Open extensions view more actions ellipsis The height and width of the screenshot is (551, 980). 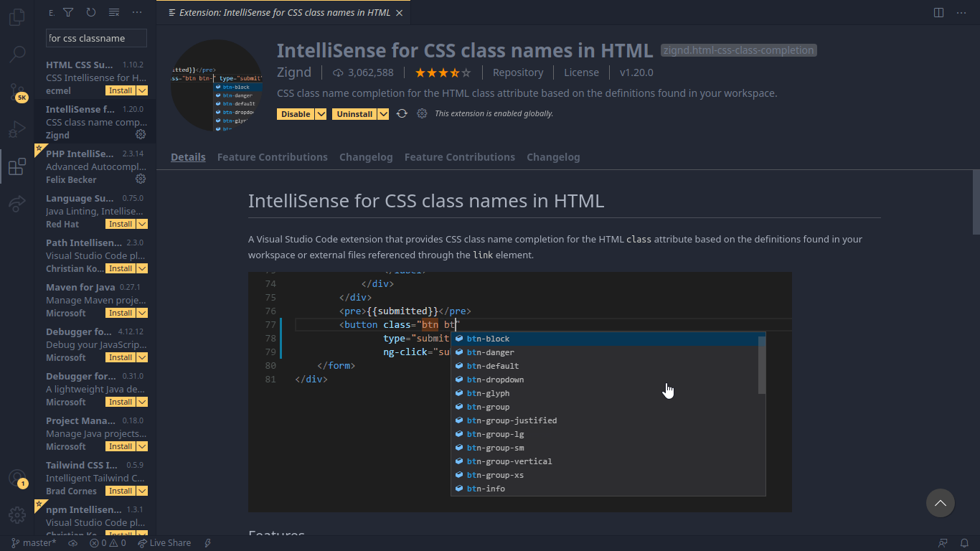[137, 12]
